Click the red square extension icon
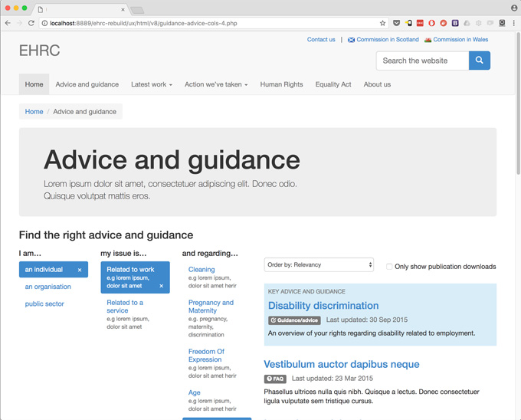The image size is (521, 420). pyautogui.click(x=420, y=23)
